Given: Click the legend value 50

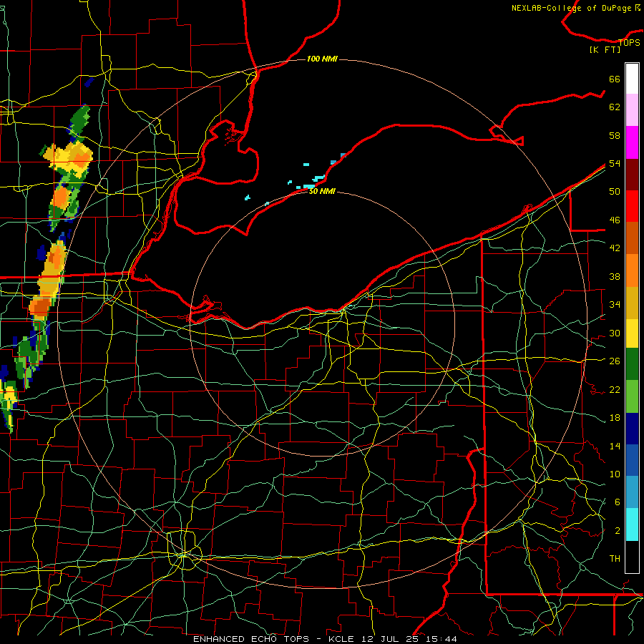Looking at the screenshot, I should click(x=615, y=192).
